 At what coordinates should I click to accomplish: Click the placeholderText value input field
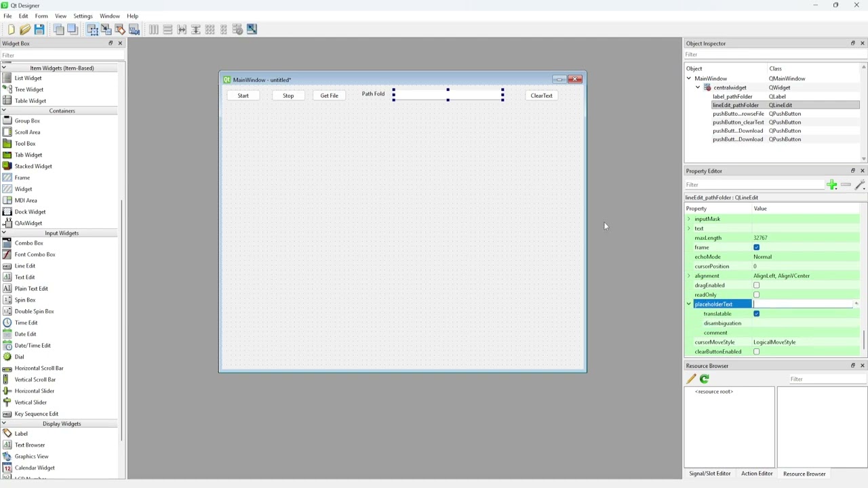(x=803, y=304)
